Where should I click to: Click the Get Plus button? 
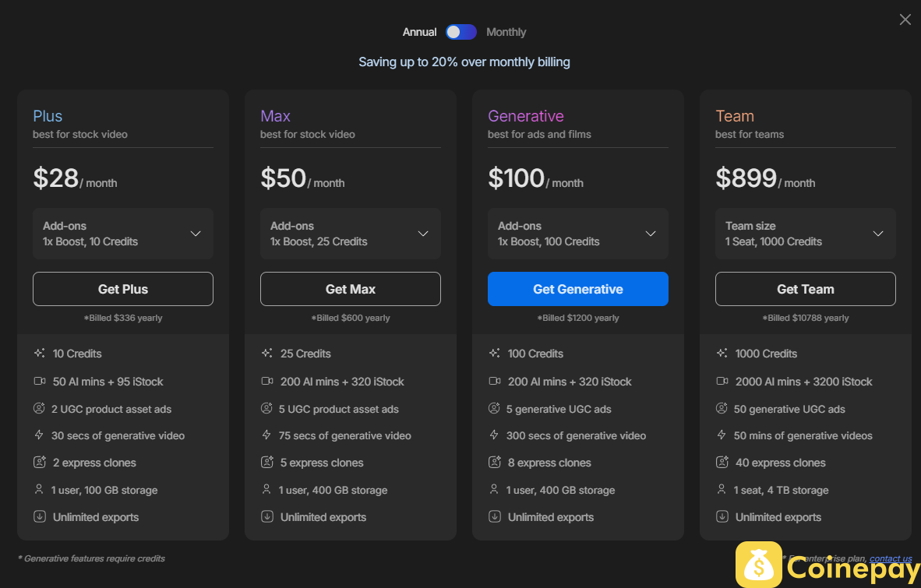pyautogui.click(x=123, y=289)
